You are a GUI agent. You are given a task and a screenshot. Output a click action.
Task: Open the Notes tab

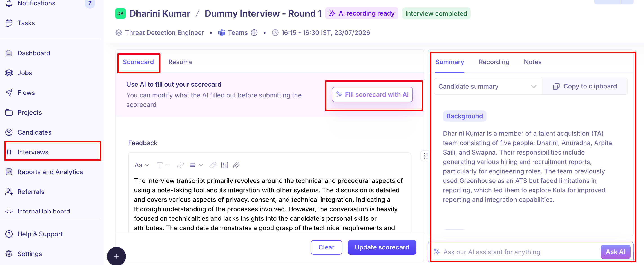[532, 62]
